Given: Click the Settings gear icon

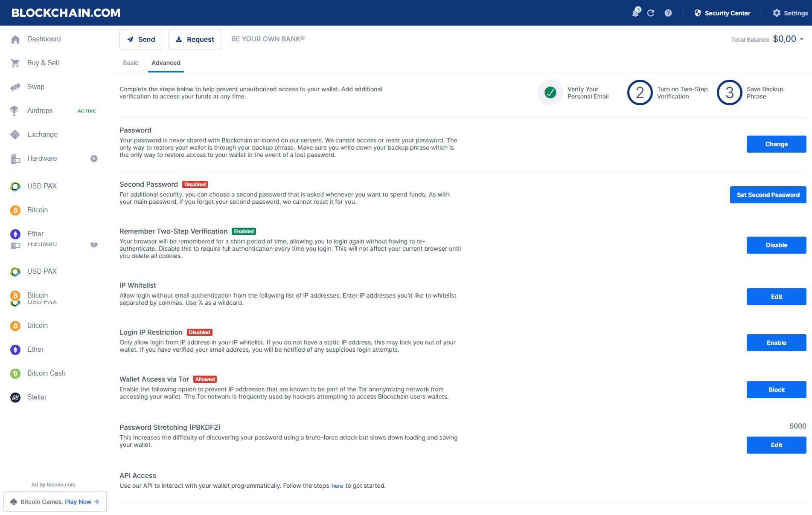Looking at the screenshot, I should [x=777, y=13].
